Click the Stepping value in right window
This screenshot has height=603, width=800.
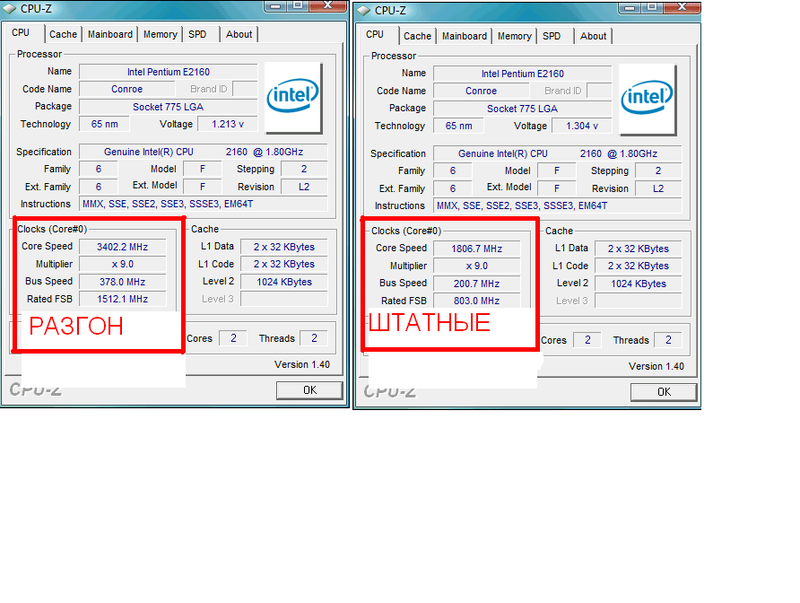pyautogui.click(x=658, y=171)
